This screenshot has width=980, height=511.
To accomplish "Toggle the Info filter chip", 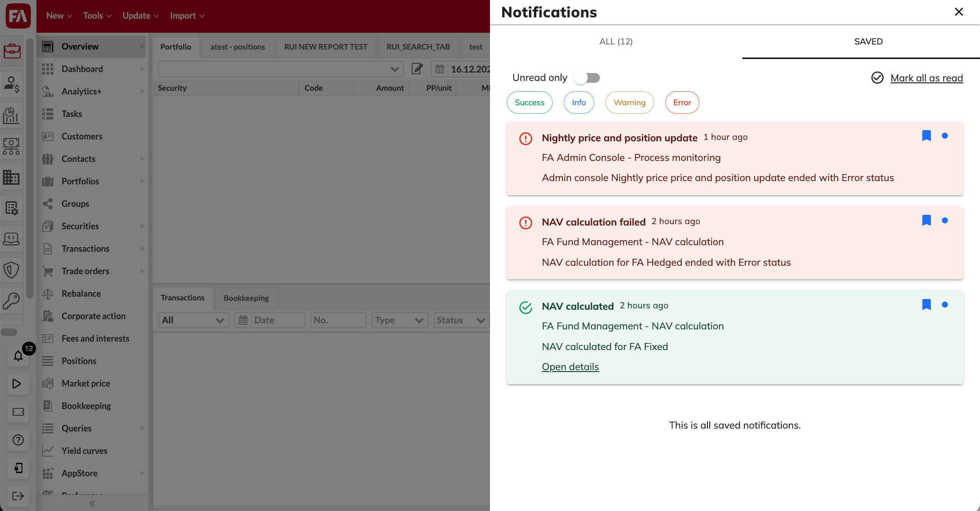I will point(579,102).
